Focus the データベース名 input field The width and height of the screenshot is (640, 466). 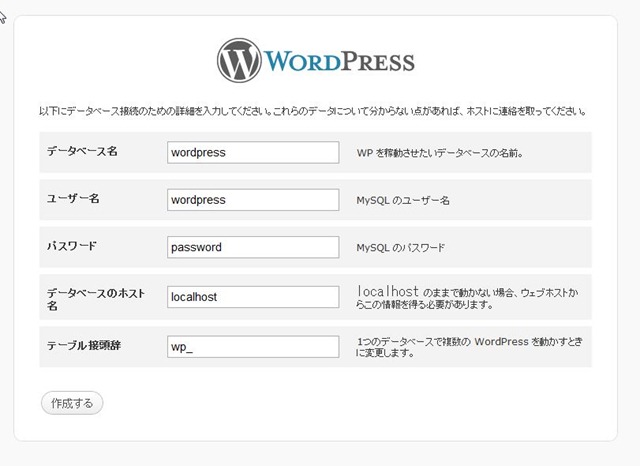[254, 153]
